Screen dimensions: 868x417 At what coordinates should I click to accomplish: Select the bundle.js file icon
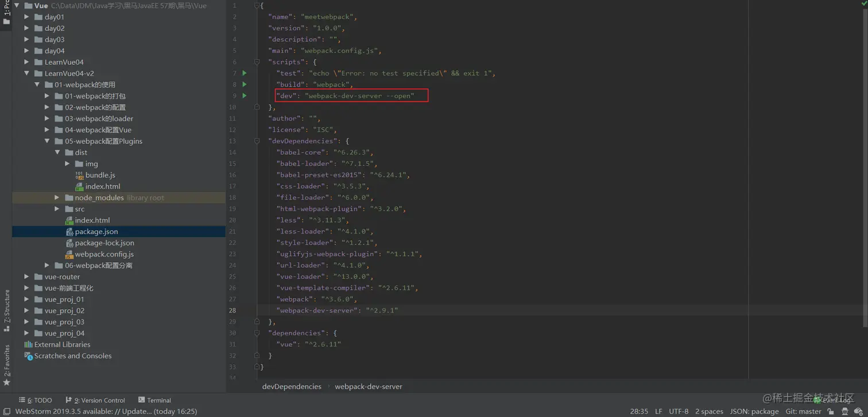pyautogui.click(x=79, y=175)
